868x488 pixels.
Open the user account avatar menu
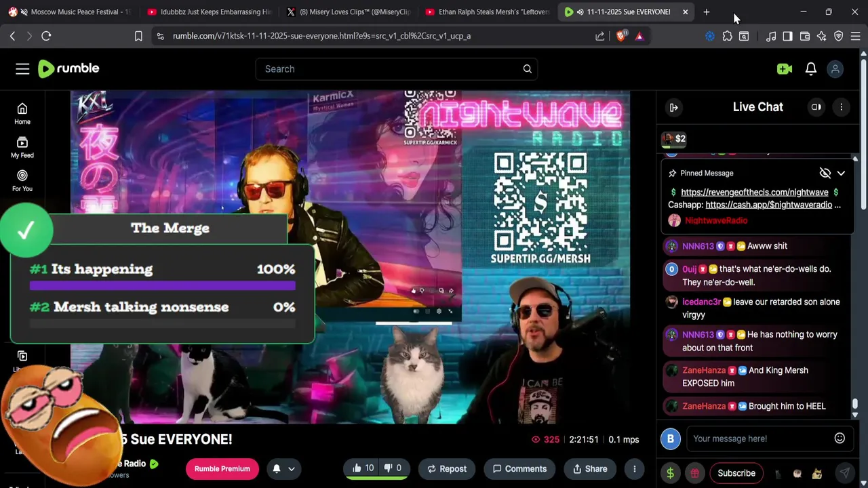835,68
